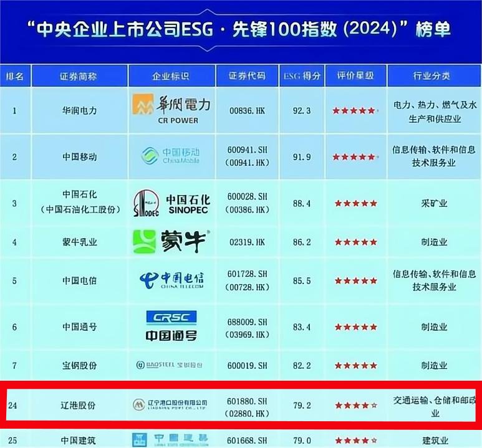Click the star rating in the 蒙牛乳业 row
Image resolution: width=482 pixels, height=448 pixels.
point(355,242)
